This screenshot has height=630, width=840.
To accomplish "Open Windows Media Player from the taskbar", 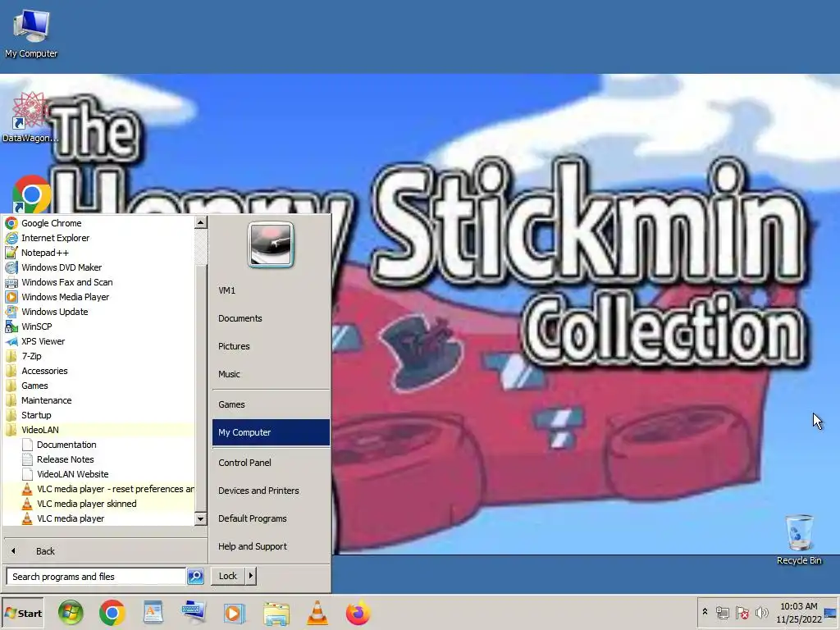I will (234, 614).
